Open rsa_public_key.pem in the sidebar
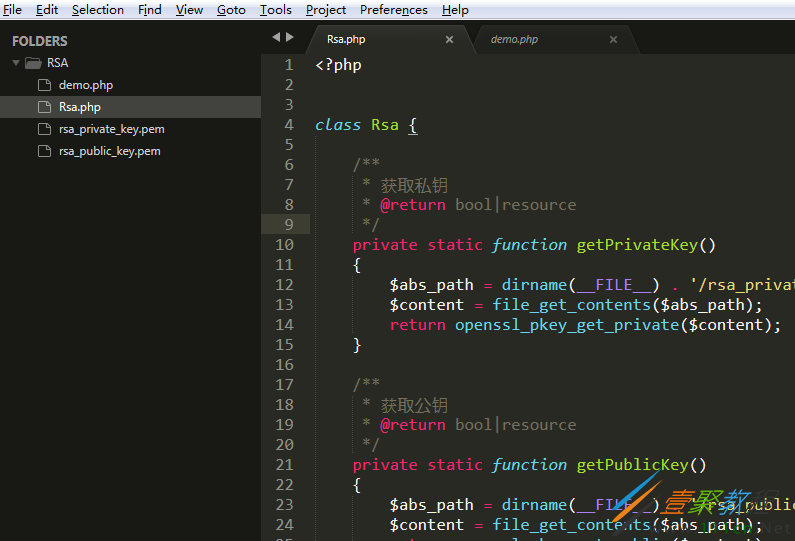 tap(110, 151)
